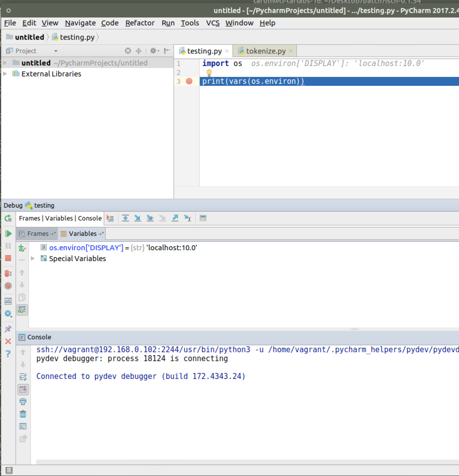
Task: Toggle tool window buttons in status bar
Action: [x=9, y=470]
